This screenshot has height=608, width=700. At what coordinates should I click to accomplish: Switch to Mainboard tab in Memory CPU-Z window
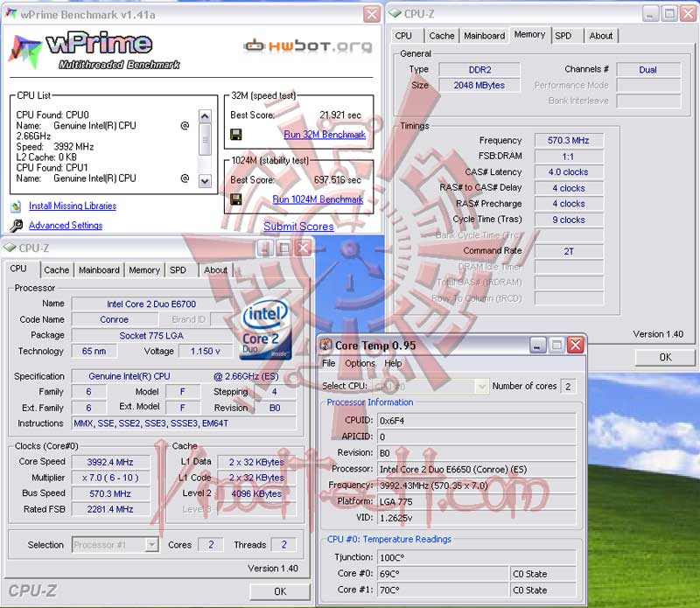coord(485,36)
